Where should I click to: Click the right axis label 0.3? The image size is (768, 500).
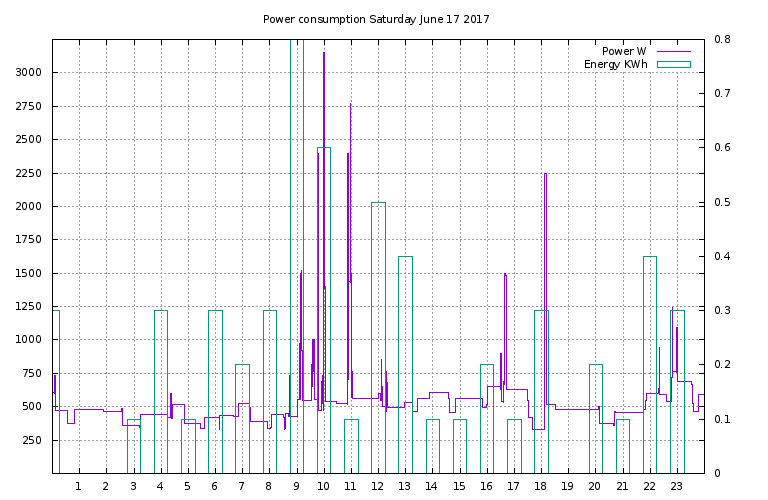pos(722,310)
